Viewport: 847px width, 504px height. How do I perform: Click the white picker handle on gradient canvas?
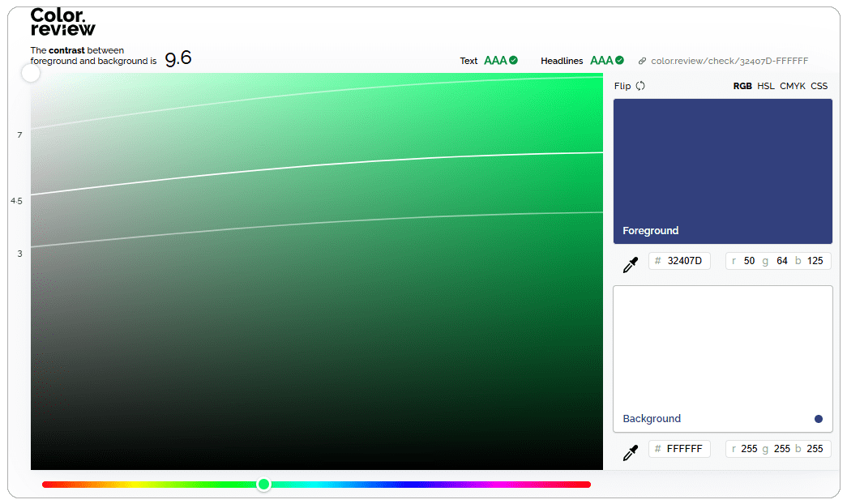pos(31,74)
